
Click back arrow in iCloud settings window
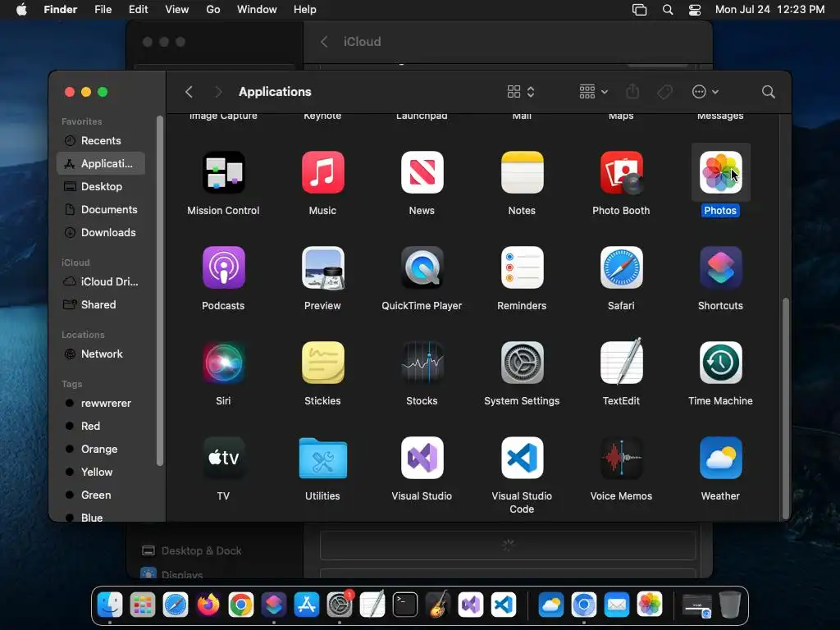click(324, 42)
